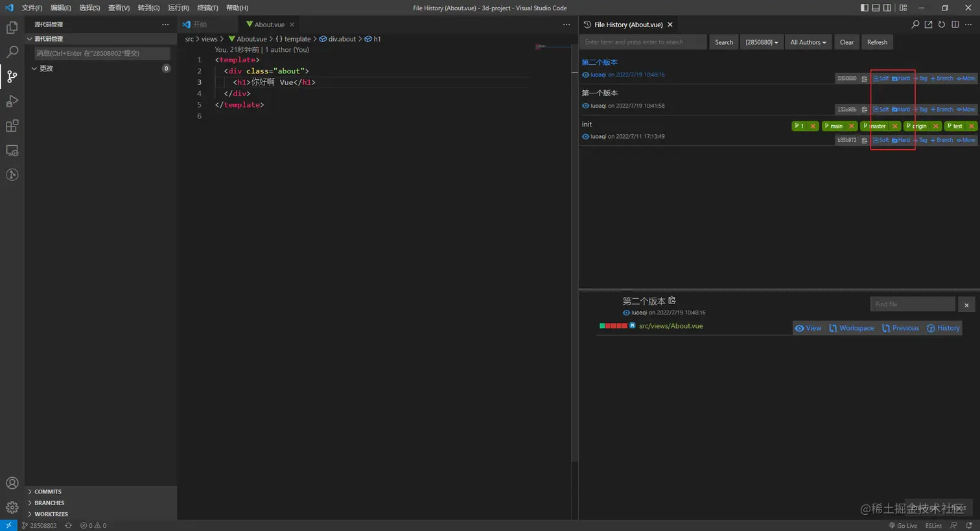Toggle the bottom panel layout icon
Viewport: 980px width, 531px height.
pos(876,8)
